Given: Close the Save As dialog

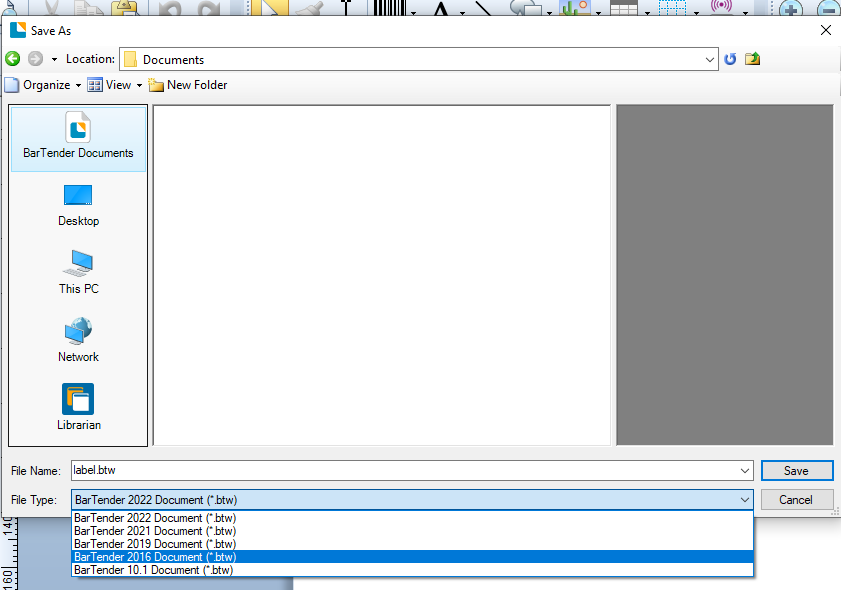Looking at the screenshot, I should pyautogui.click(x=826, y=30).
